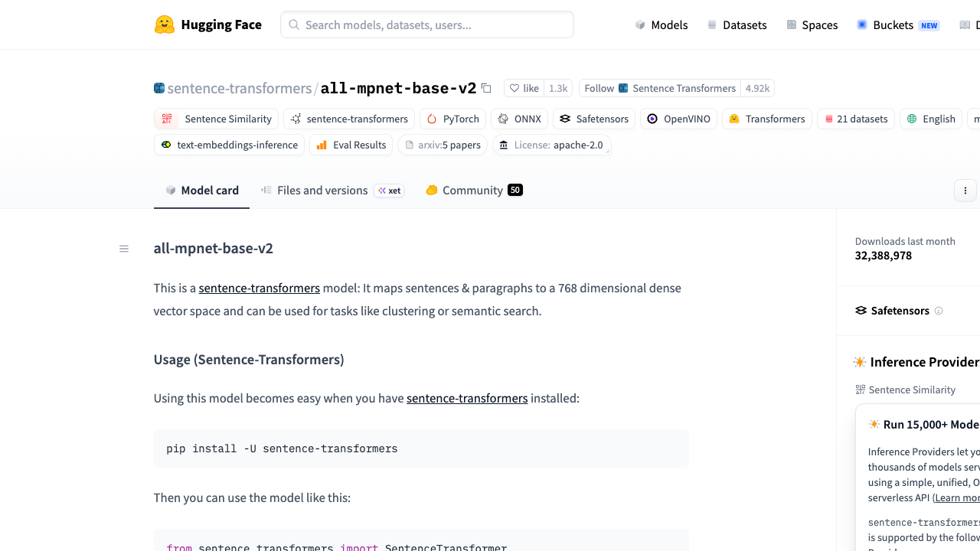Image resolution: width=980 pixels, height=551 pixels.
Task: Follow the first sentence-transformers link in description
Action: pos(260,288)
